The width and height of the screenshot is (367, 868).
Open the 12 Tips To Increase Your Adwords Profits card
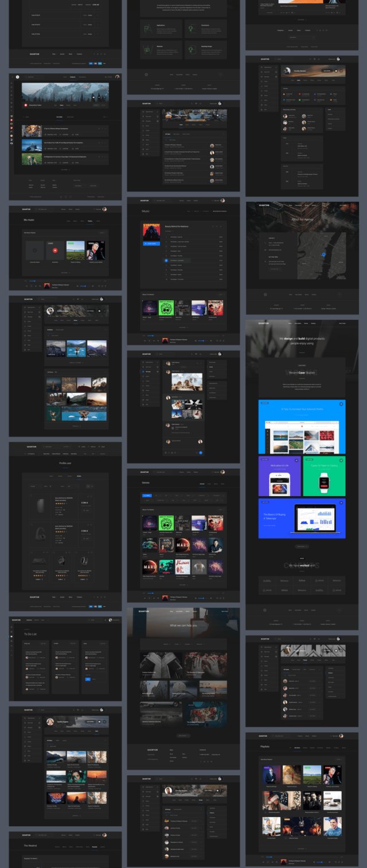tap(302, 426)
